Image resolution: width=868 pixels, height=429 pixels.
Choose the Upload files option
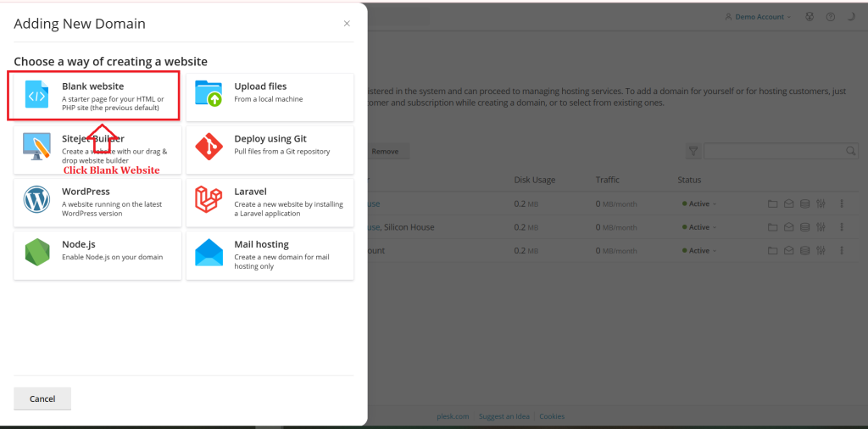[x=270, y=97]
